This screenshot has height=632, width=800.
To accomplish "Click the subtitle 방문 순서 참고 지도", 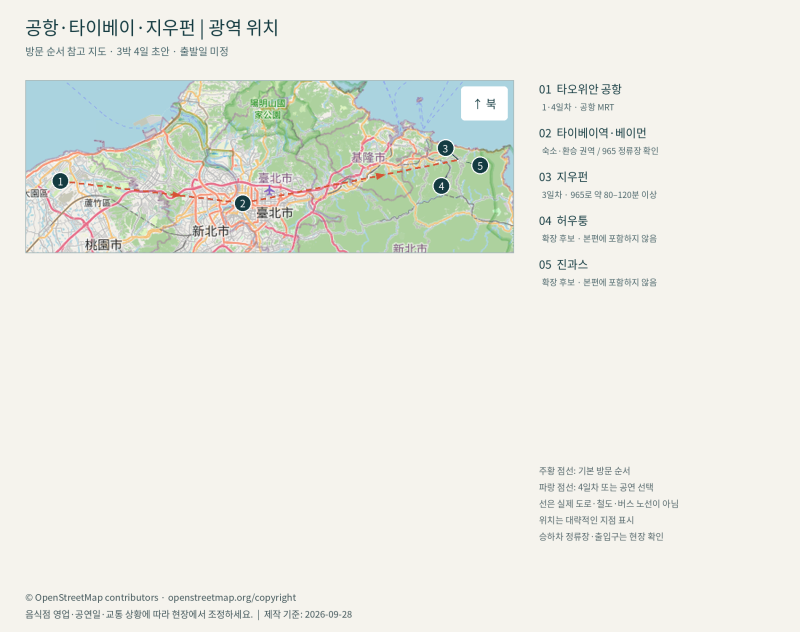I will [x=66, y=52].
